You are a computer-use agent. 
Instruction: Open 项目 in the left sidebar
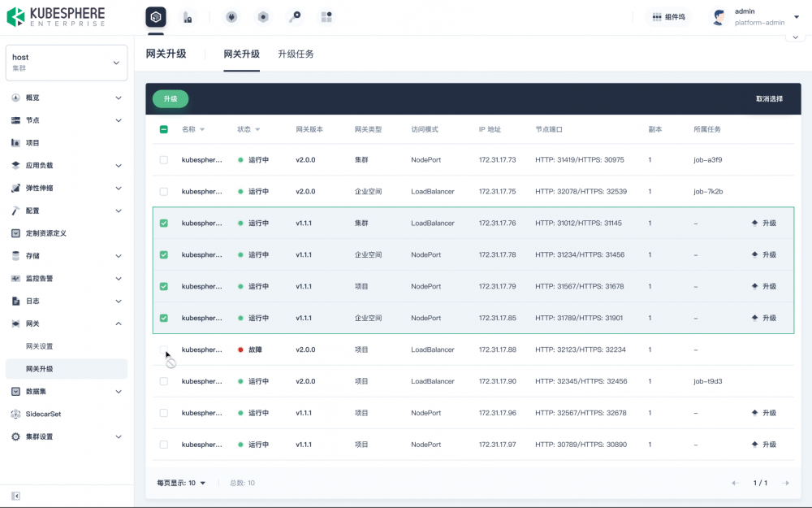32,143
